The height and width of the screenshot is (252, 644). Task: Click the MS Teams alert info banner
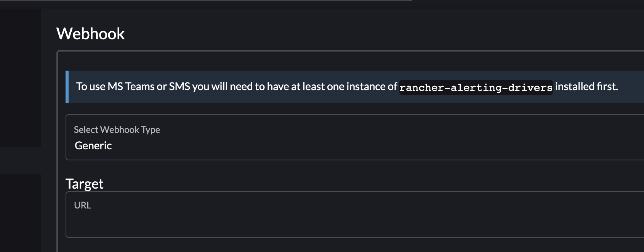coord(343,87)
